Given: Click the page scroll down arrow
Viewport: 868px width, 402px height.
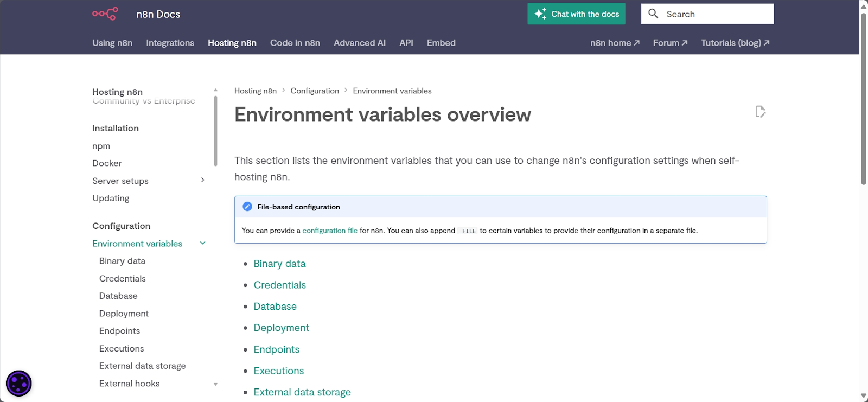Looking at the screenshot, I should point(864,396).
